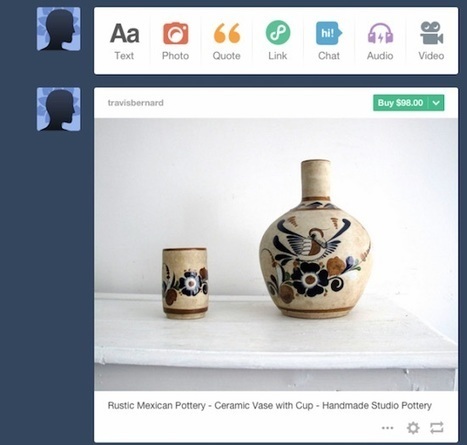
Task: Expand the Buy button dropdown arrow
Action: [436, 103]
